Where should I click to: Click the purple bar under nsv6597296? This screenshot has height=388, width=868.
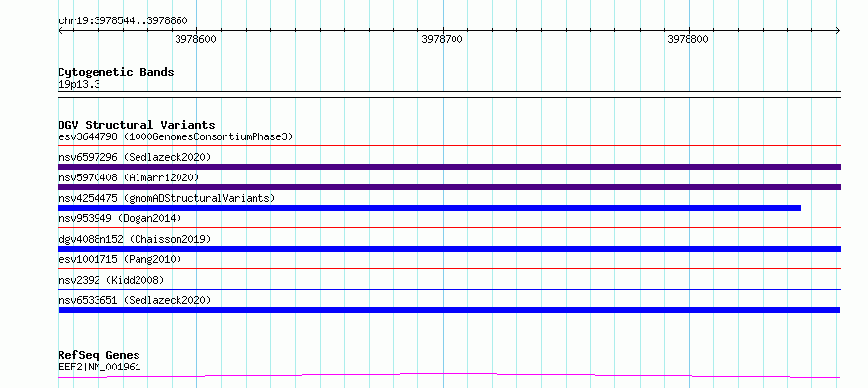(x=450, y=167)
